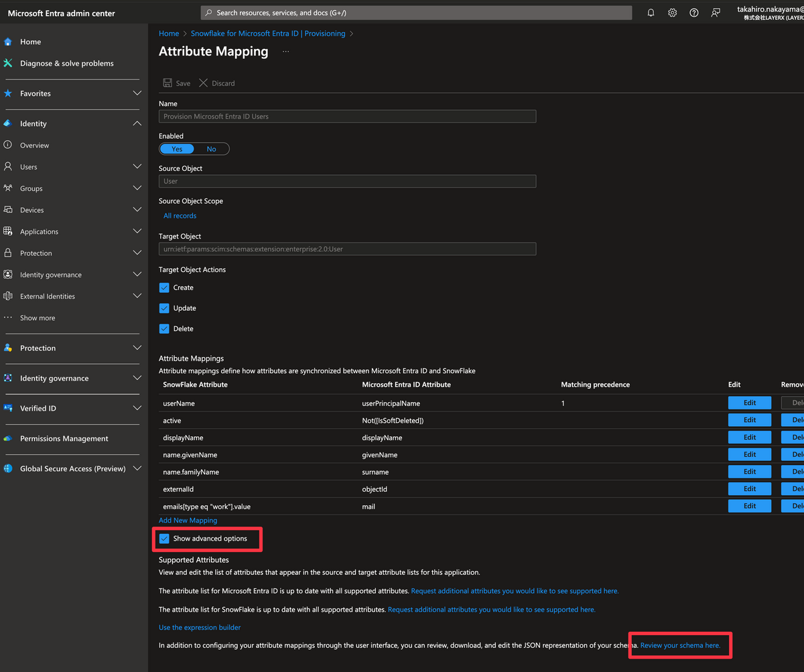The height and width of the screenshot is (672, 804).
Task: Toggle the Show advanced options checkbox
Action: coord(164,539)
